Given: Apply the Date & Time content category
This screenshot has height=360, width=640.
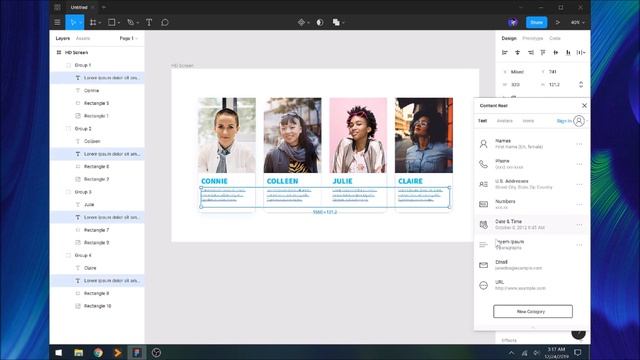Looking at the screenshot, I should click(x=531, y=224).
